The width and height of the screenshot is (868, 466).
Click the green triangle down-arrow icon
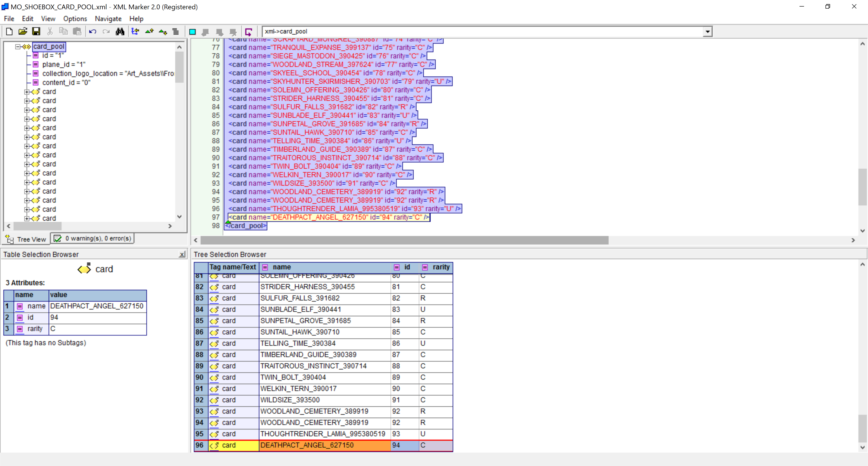point(163,31)
